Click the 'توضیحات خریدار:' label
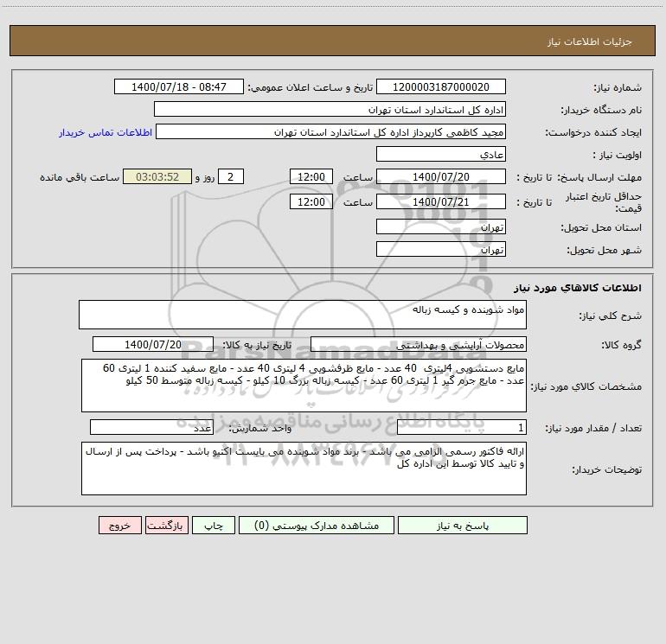The width and height of the screenshot is (666, 644). (x=606, y=469)
